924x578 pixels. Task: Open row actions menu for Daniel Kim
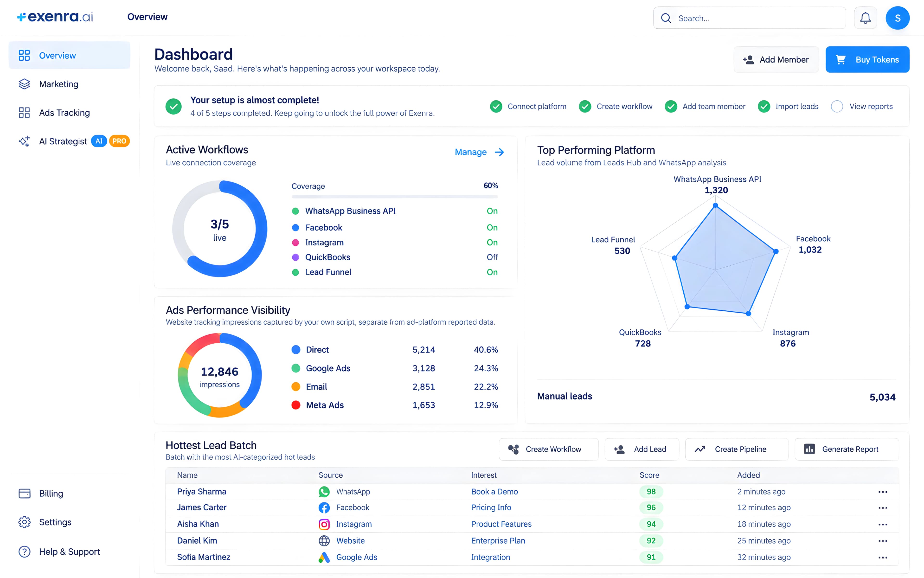pyautogui.click(x=883, y=540)
